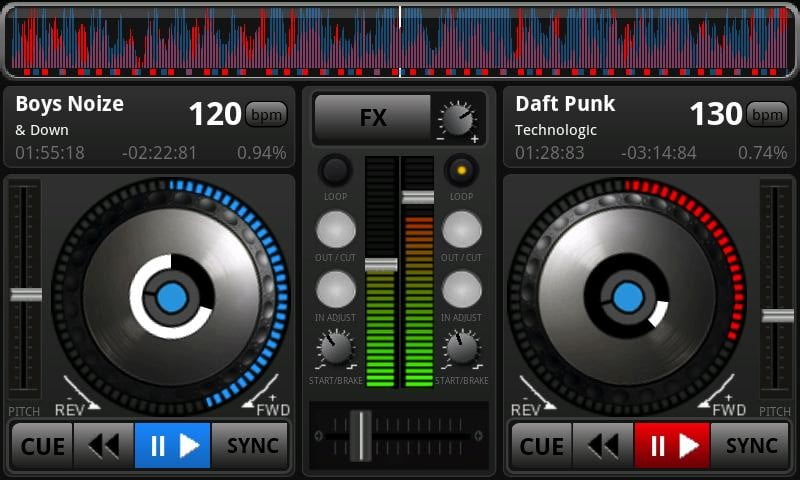Click the crossfader handle
The width and height of the screenshot is (800, 480).
(x=361, y=435)
